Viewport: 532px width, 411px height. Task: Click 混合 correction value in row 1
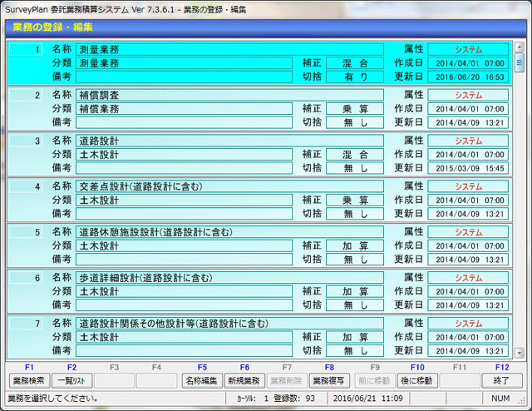click(355, 63)
